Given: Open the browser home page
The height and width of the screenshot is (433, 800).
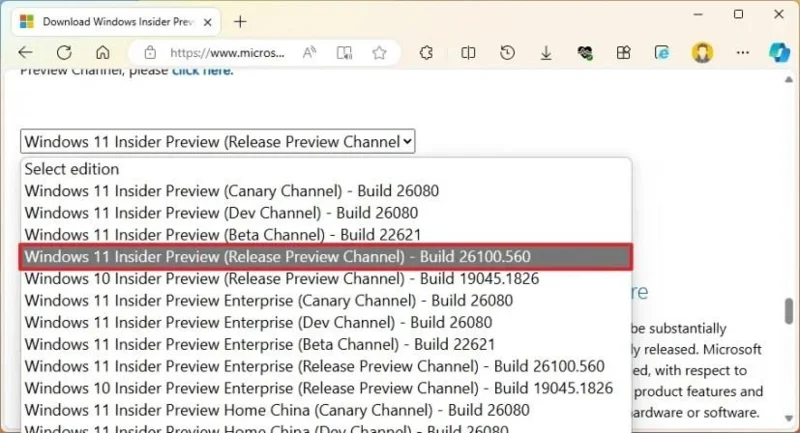Looking at the screenshot, I should tap(103, 53).
